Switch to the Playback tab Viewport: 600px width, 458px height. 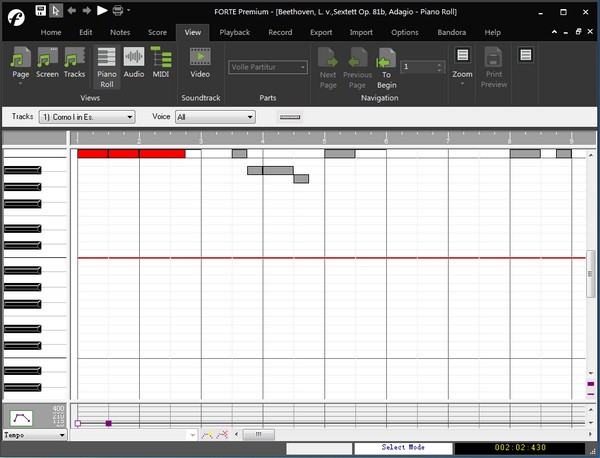pyautogui.click(x=234, y=32)
